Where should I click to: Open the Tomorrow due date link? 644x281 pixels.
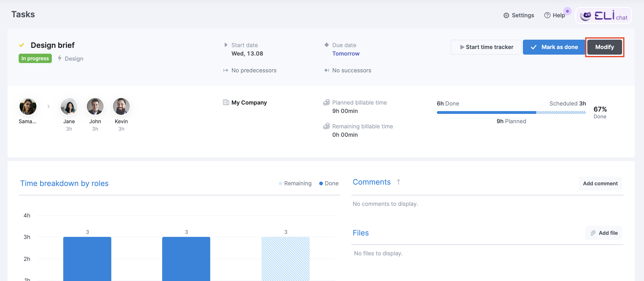346,53
